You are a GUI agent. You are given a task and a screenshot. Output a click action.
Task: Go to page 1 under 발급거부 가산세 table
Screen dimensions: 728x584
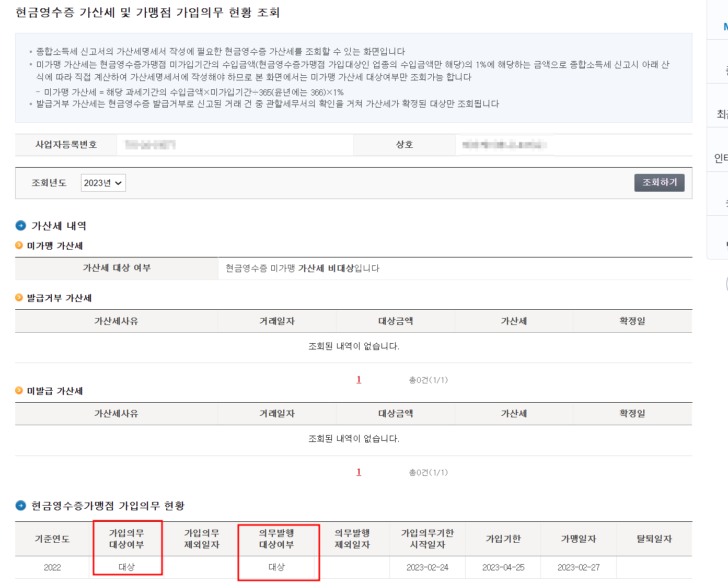tap(359, 380)
